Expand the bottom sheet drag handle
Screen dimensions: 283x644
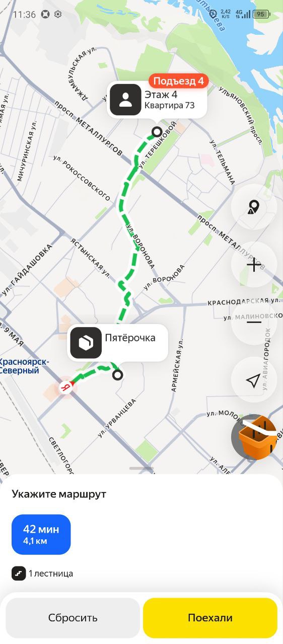141,468
